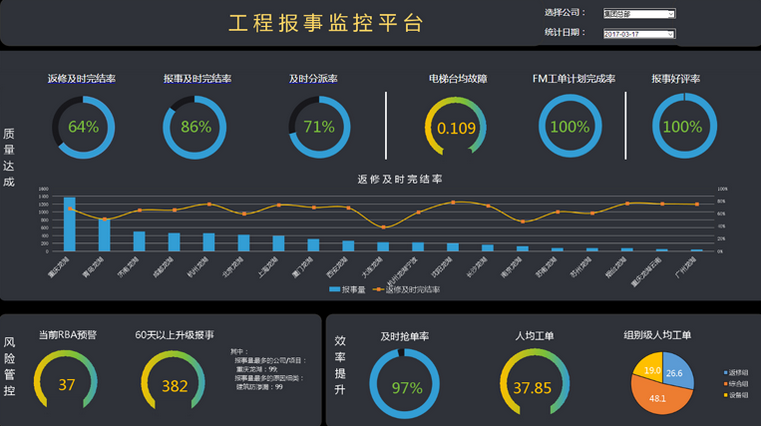Click the 选择公司 field label
The image size is (761, 426).
point(564,13)
